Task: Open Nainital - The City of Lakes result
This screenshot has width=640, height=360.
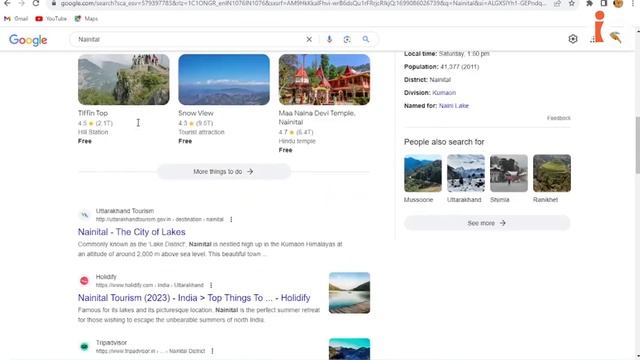Action: [131, 232]
